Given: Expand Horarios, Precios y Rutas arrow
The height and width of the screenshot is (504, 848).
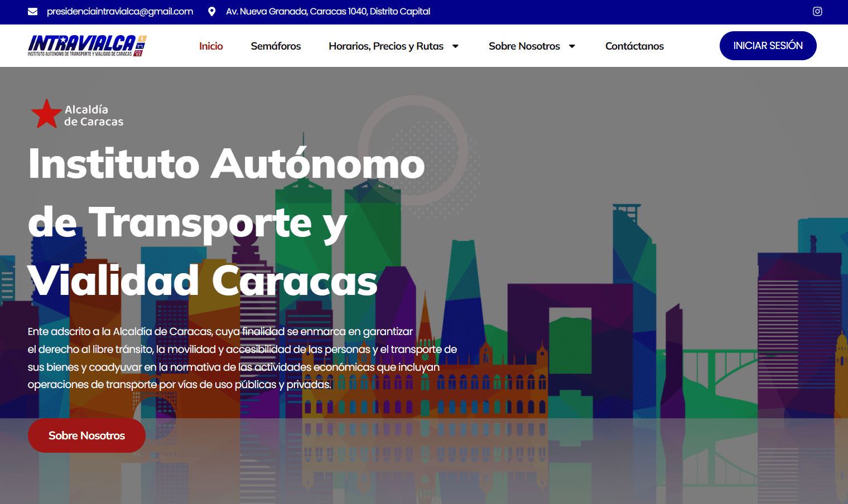Looking at the screenshot, I should coord(455,46).
